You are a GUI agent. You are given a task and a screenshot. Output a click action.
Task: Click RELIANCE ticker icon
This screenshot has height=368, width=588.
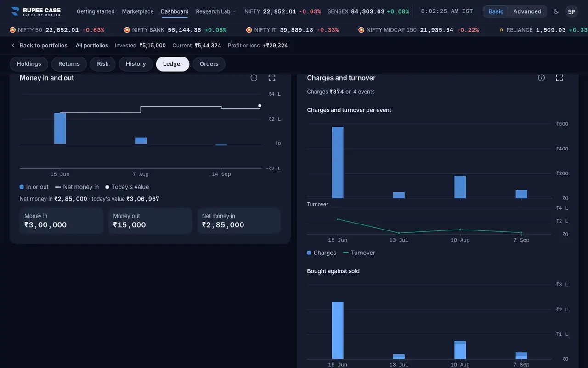tap(502, 30)
